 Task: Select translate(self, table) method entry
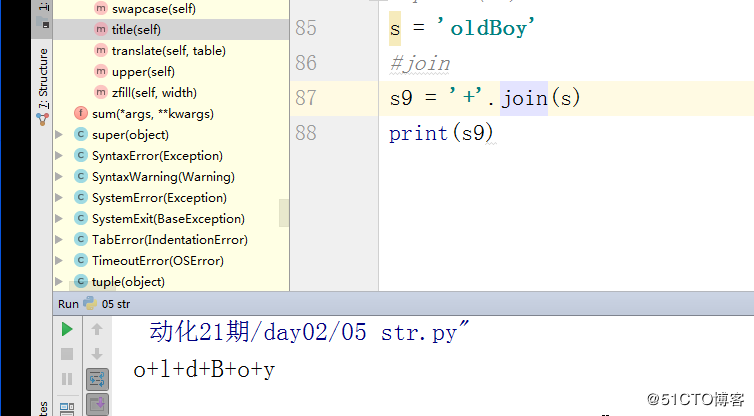coord(168,51)
